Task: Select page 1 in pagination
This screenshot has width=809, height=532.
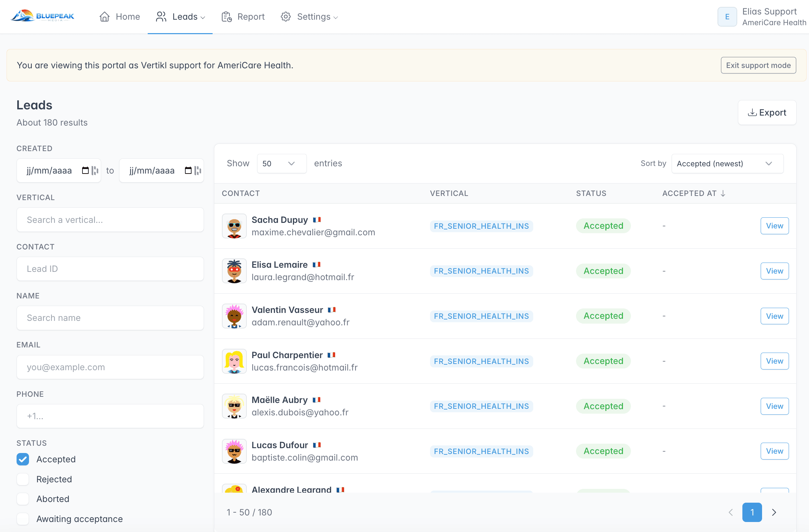Action: coord(752,512)
